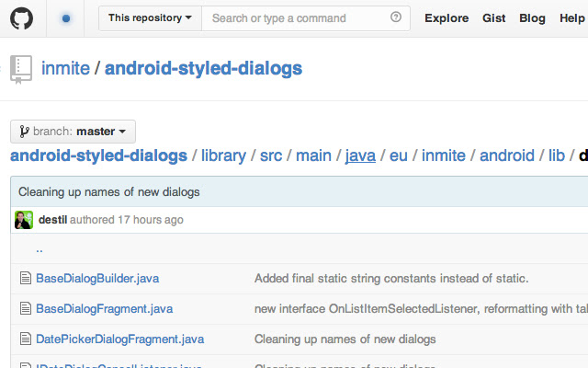Screen dimensions: 588x368
Task: Open the branch: master selector
Action: [73, 132]
